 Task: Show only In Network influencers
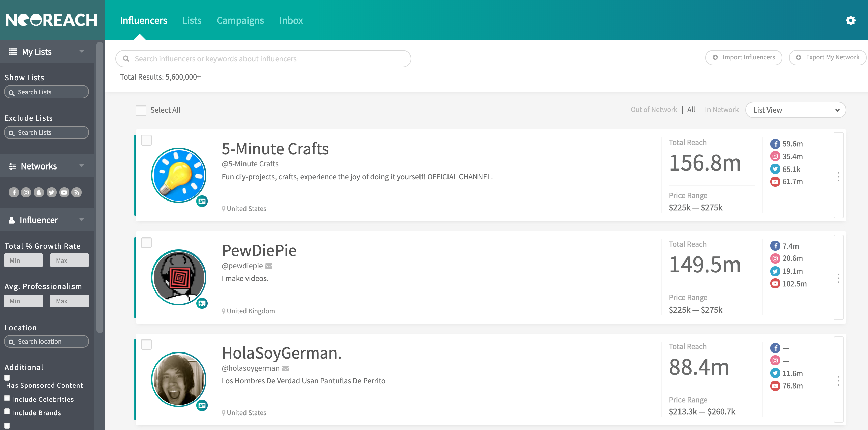721,110
